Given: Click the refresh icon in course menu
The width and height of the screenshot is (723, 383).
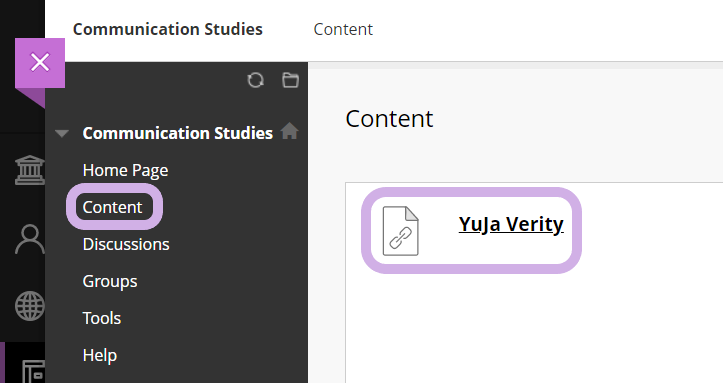Looking at the screenshot, I should pyautogui.click(x=255, y=80).
